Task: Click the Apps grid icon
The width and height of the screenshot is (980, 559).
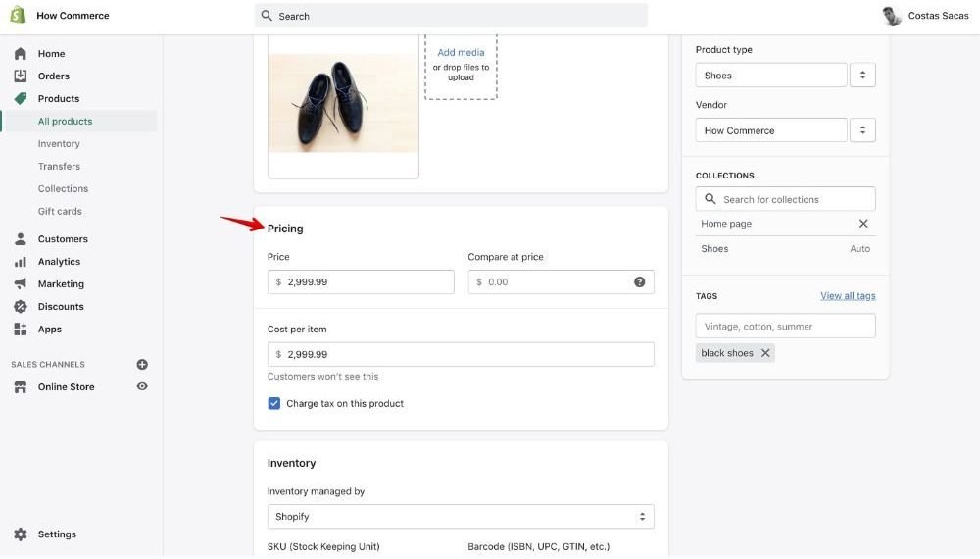Action: point(20,329)
